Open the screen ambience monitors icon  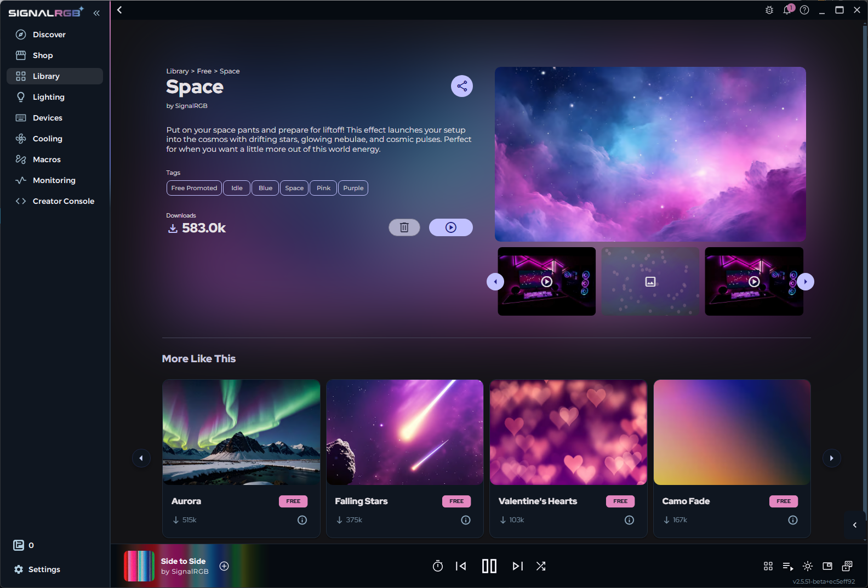coord(847,566)
